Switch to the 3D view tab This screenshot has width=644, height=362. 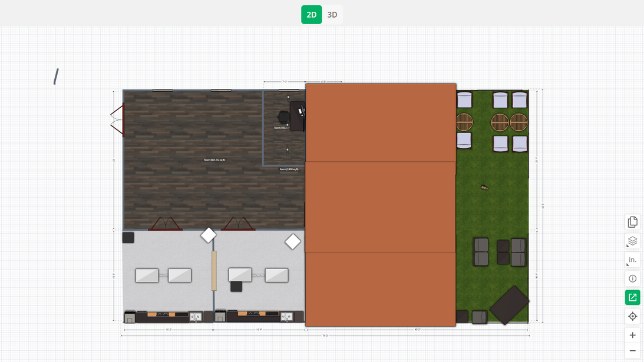[x=332, y=15]
